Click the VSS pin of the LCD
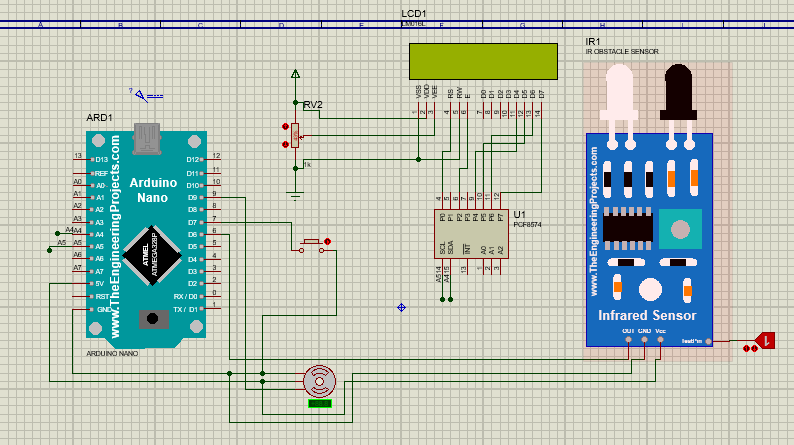The height and width of the screenshot is (445, 794). [418, 110]
